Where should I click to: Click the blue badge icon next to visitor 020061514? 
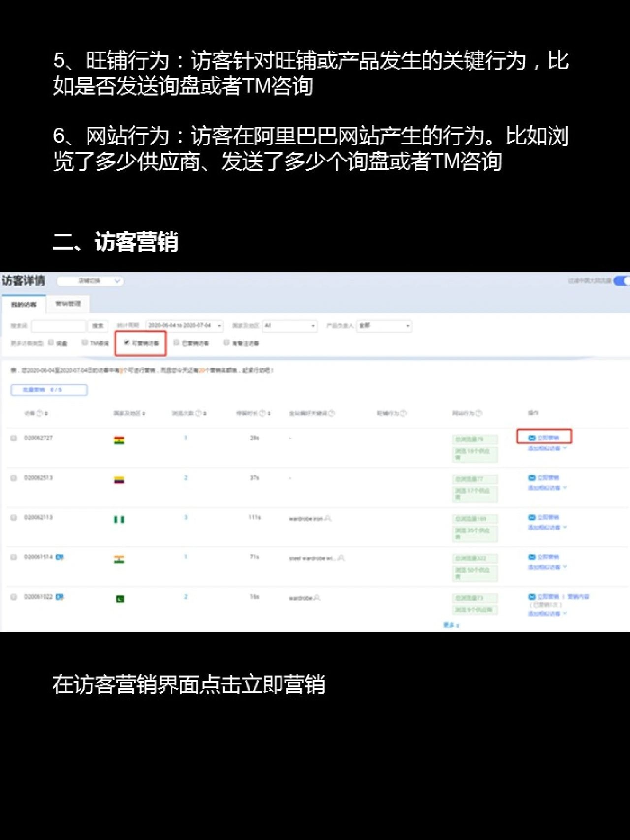click(x=60, y=557)
